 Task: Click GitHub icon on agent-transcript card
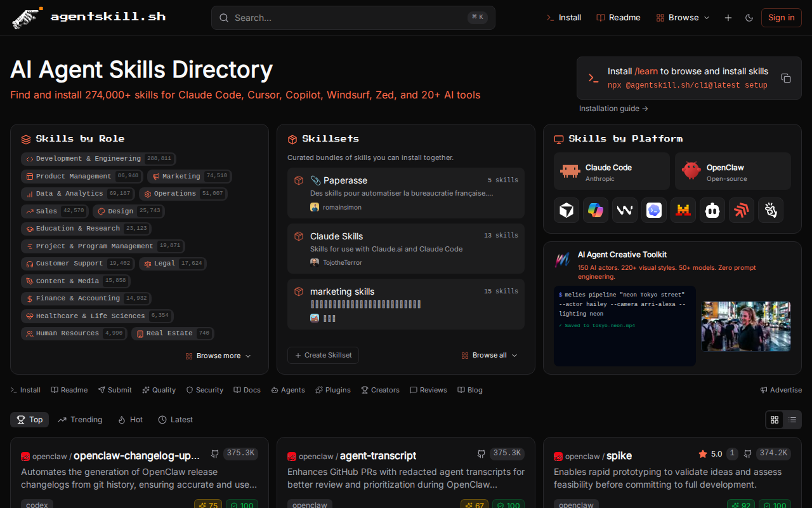tap(481, 453)
